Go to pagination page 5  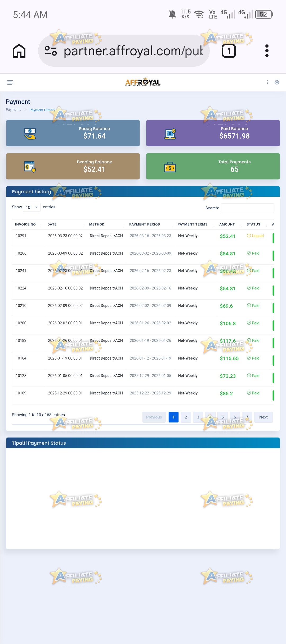coord(222,417)
